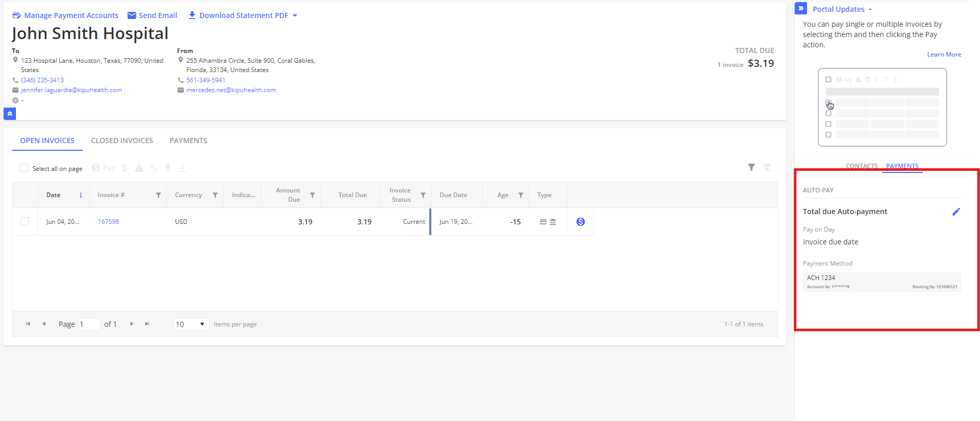Click the bank payment type icon
The image size is (980, 421).
pos(553,222)
